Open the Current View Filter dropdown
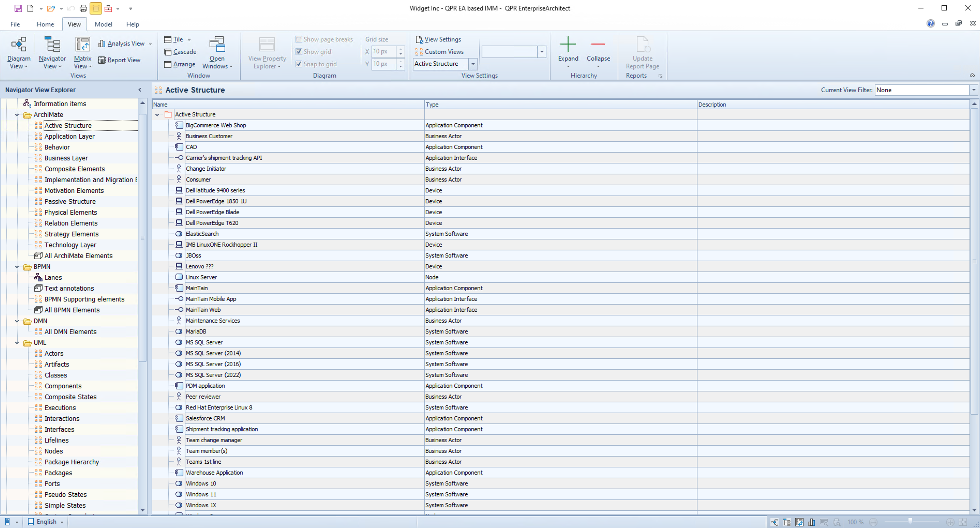This screenshot has width=980, height=528. coord(973,90)
